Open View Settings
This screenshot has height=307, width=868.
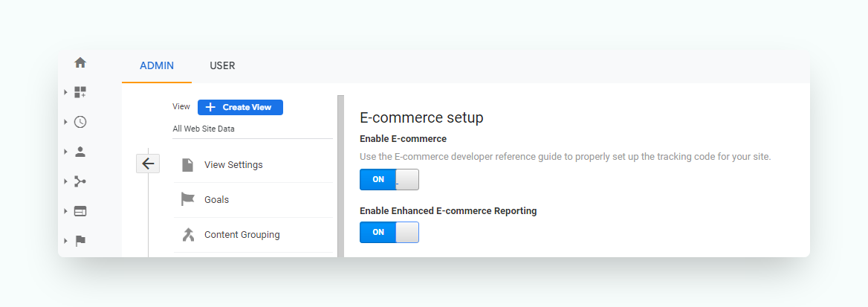pos(253,165)
